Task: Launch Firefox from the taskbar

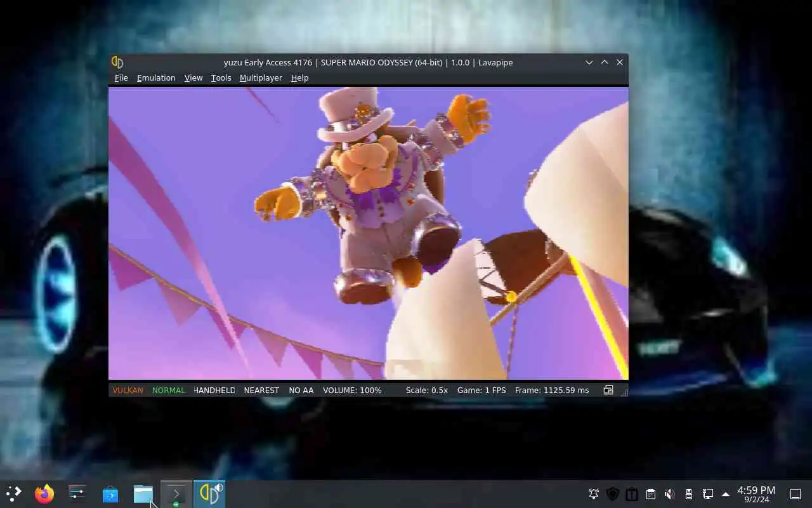Action: (44, 493)
